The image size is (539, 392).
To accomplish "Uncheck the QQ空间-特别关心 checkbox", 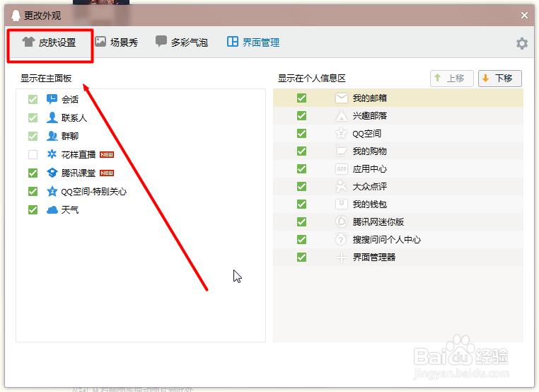I will click(x=33, y=191).
